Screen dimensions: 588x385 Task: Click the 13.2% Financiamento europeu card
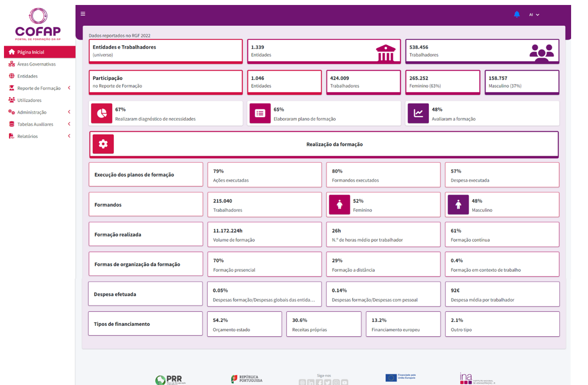pyautogui.click(x=403, y=324)
